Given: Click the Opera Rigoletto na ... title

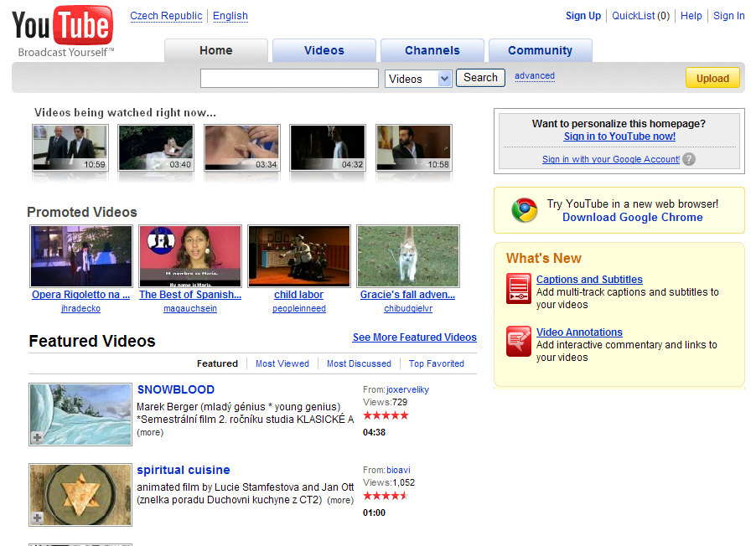Looking at the screenshot, I should tap(81, 295).
